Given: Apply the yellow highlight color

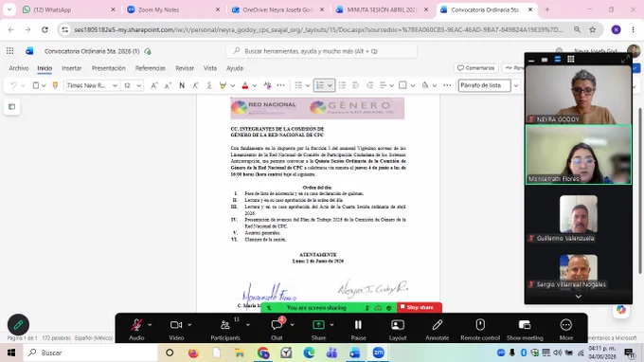Looking at the screenshot, I should coord(223,85).
